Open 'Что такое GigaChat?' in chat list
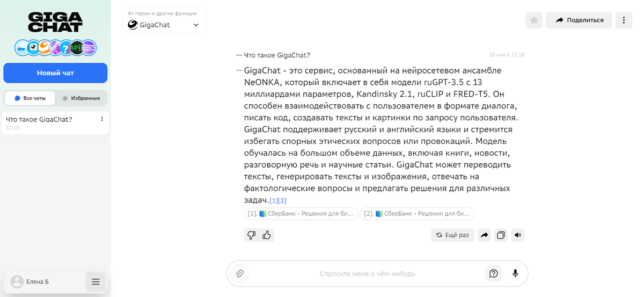Screen dimensions: 644x297 point(55,123)
